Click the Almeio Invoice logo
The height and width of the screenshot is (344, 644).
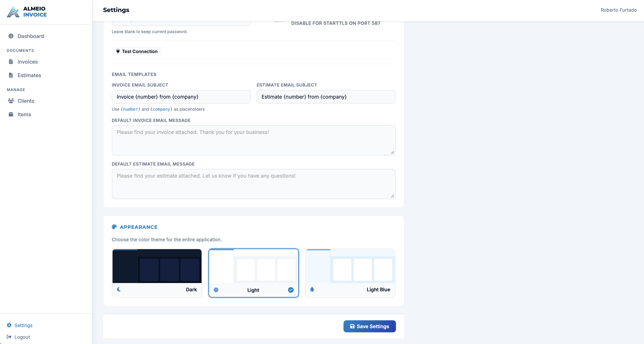coord(27,12)
